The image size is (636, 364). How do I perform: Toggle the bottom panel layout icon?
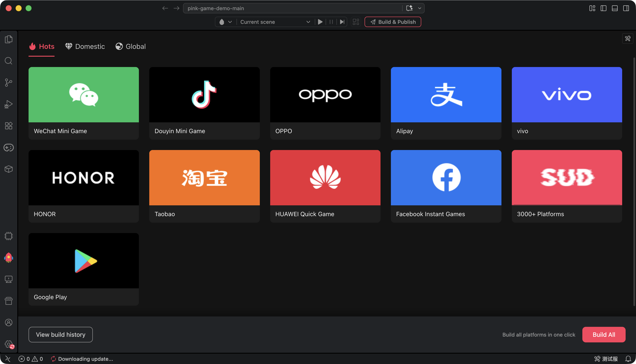pos(615,8)
